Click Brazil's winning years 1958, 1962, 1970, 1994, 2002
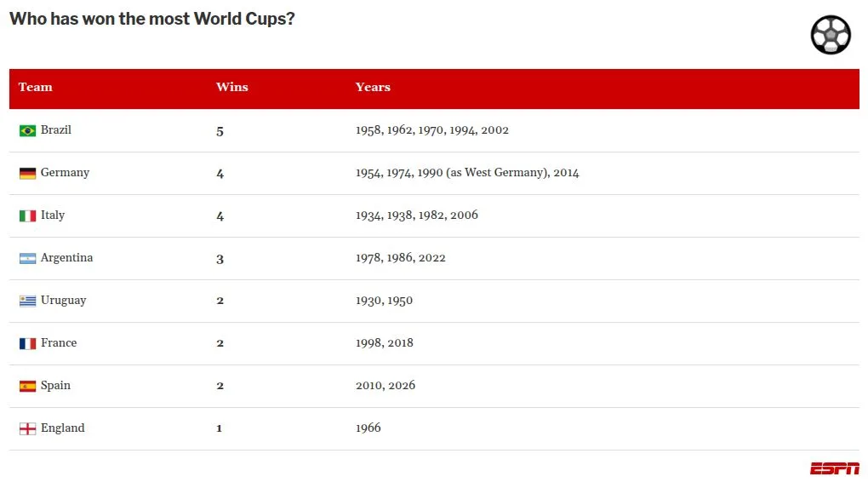 [x=432, y=130]
